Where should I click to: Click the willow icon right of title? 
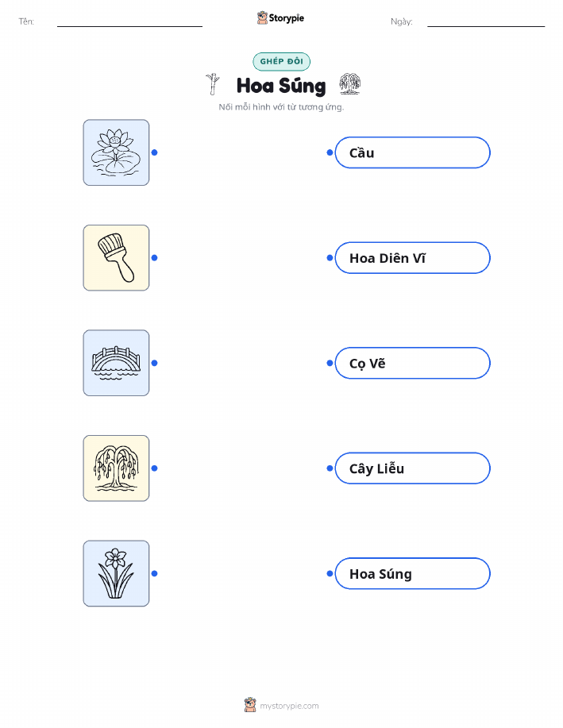pyautogui.click(x=349, y=84)
